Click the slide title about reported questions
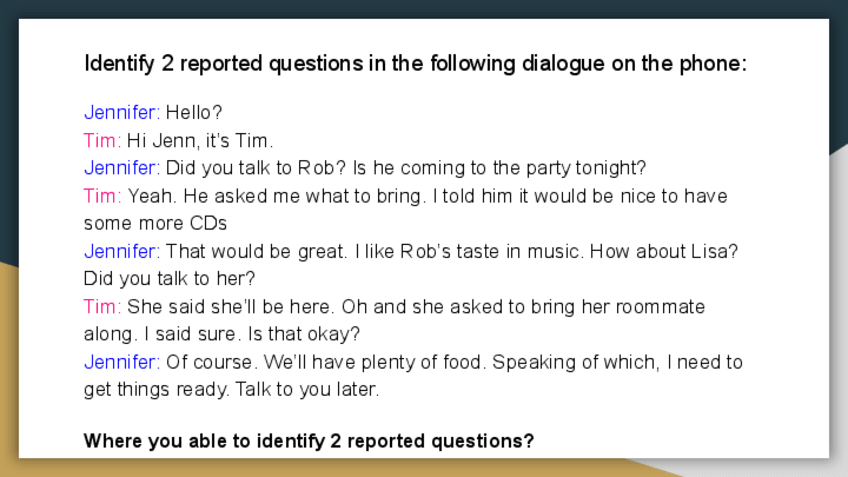The image size is (848, 477). pyautogui.click(x=415, y=64)
